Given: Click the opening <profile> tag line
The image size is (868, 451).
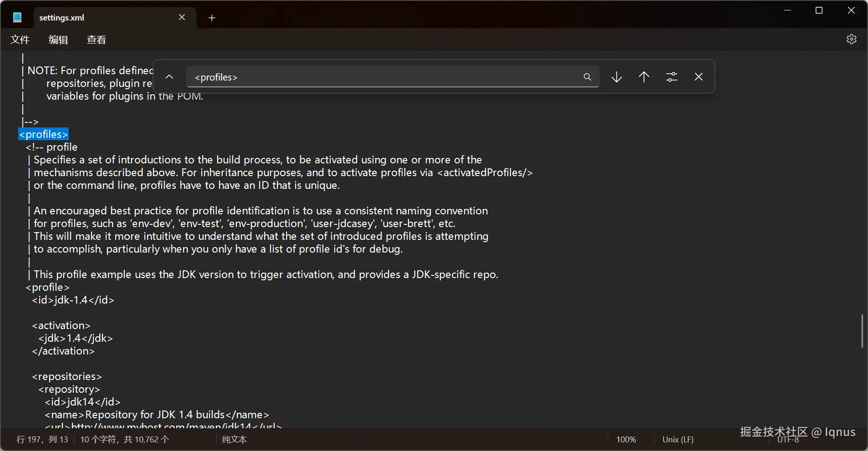Looking at the screenshot, I should 48,287.
